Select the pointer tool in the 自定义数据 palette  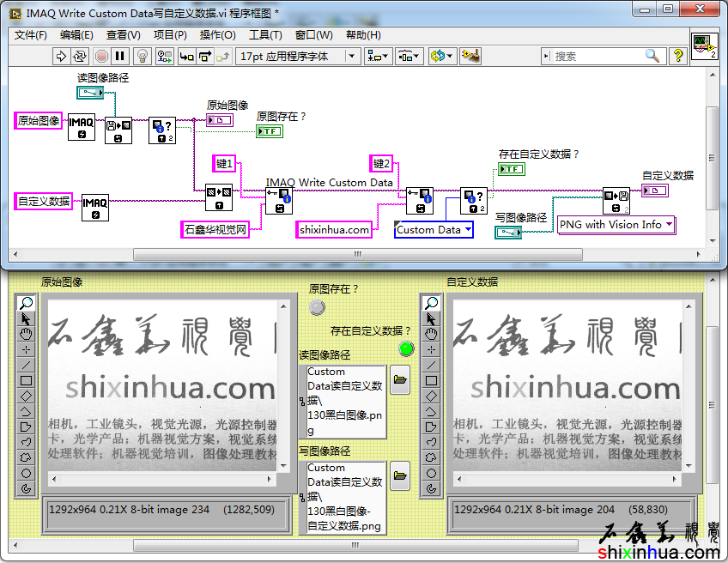tap(431, 319)
